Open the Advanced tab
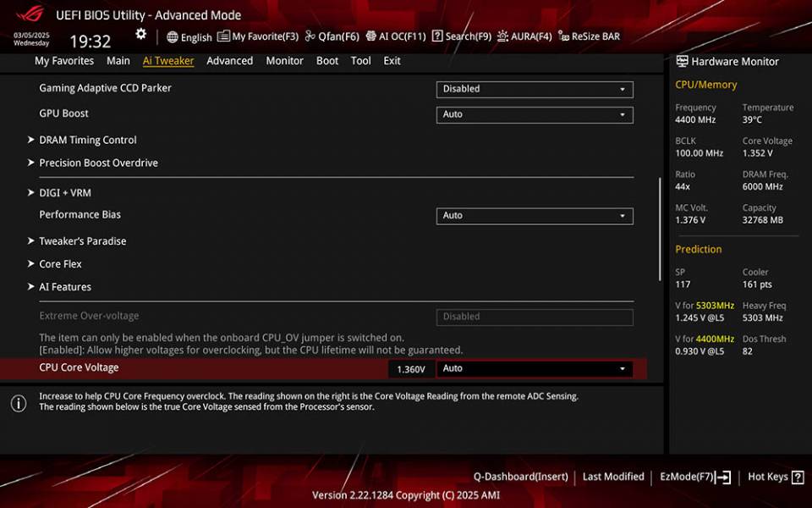 pos(229,61)
